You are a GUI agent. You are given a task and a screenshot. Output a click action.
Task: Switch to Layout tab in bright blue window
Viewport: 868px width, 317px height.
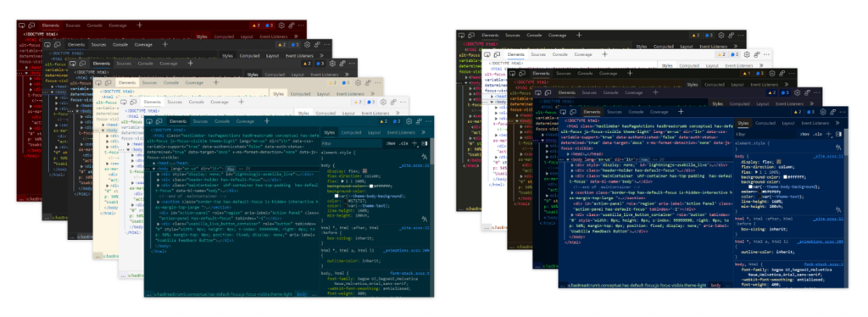coord(788,123)
